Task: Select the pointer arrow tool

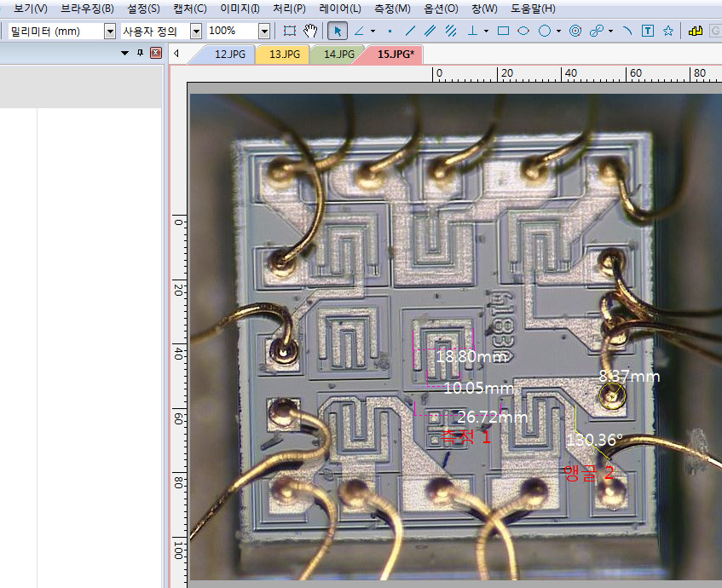Action: click(x=338, y=31)
